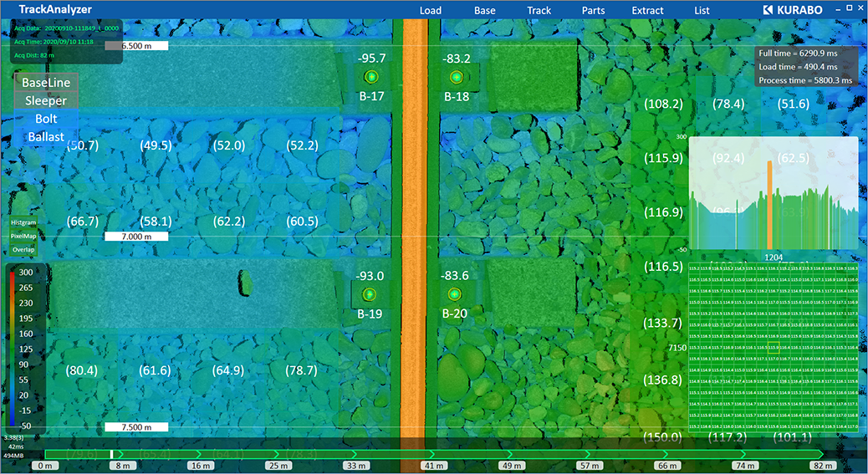
Task: Toggle the PixelMap view button
Action: pyautogui.click(x=23, y=236)
